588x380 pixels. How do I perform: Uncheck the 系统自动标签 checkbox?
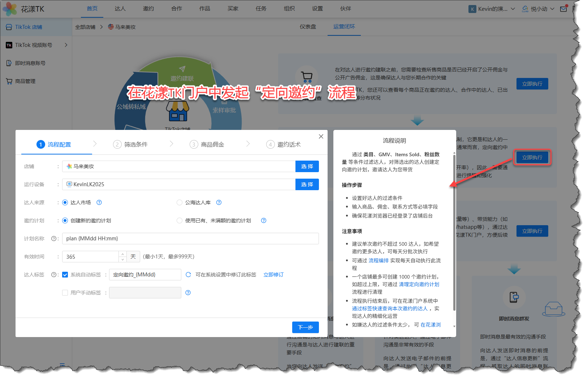click(65, 275)
